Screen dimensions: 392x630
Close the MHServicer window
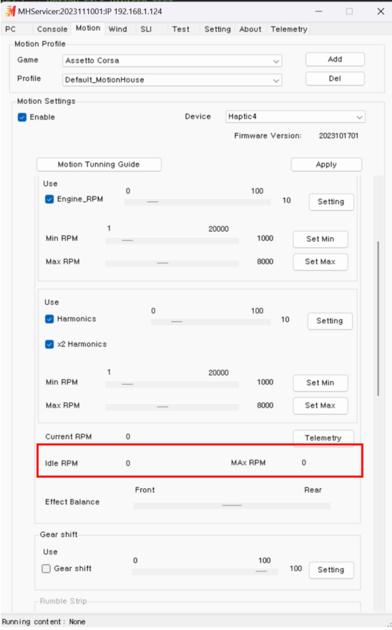coord(381,11)
